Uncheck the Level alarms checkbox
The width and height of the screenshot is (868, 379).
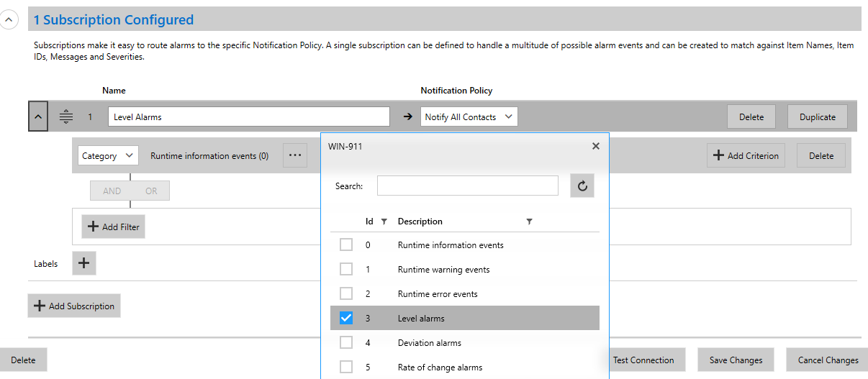(x=346, y=318)
